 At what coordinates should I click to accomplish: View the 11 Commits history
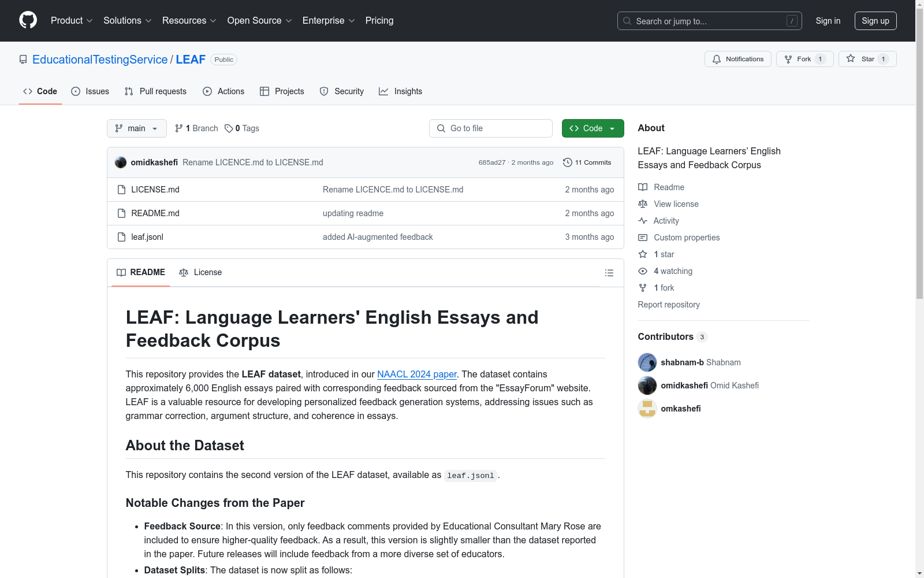[x=587, y=162]
